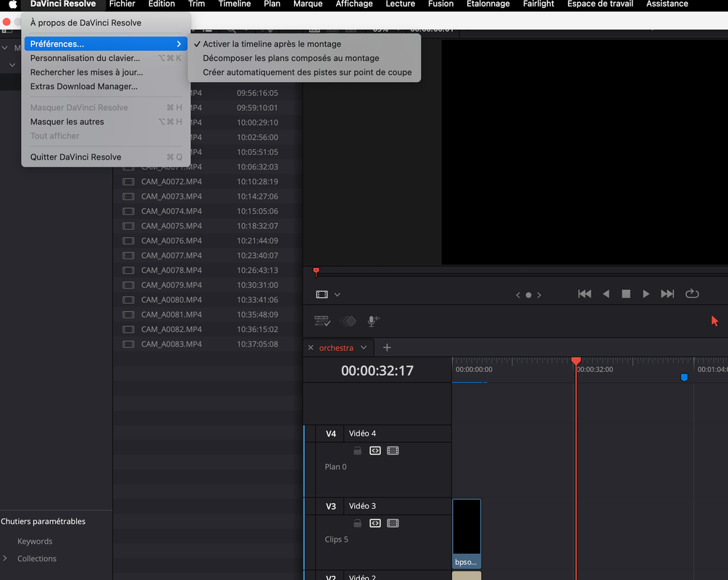Toggle Activer la timeline après le montage
This screenshot has width=728, height=580.
click(x=304, y=43)
